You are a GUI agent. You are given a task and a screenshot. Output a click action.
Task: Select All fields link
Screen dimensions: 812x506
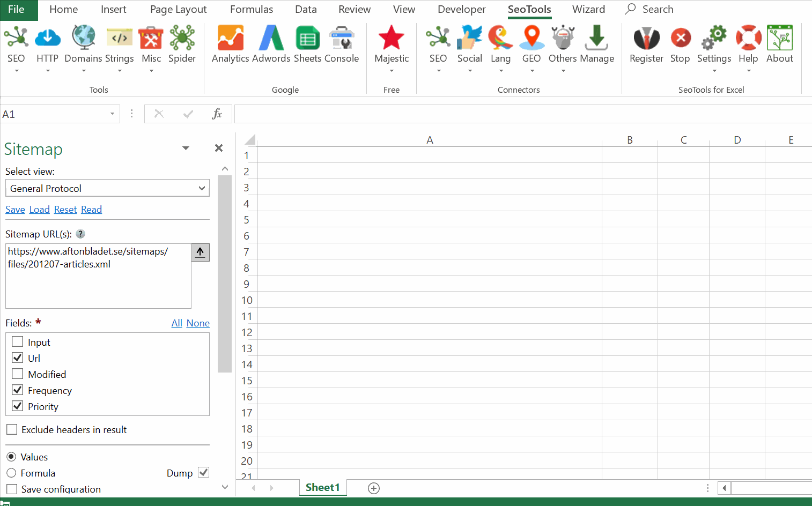coord(177,323)
